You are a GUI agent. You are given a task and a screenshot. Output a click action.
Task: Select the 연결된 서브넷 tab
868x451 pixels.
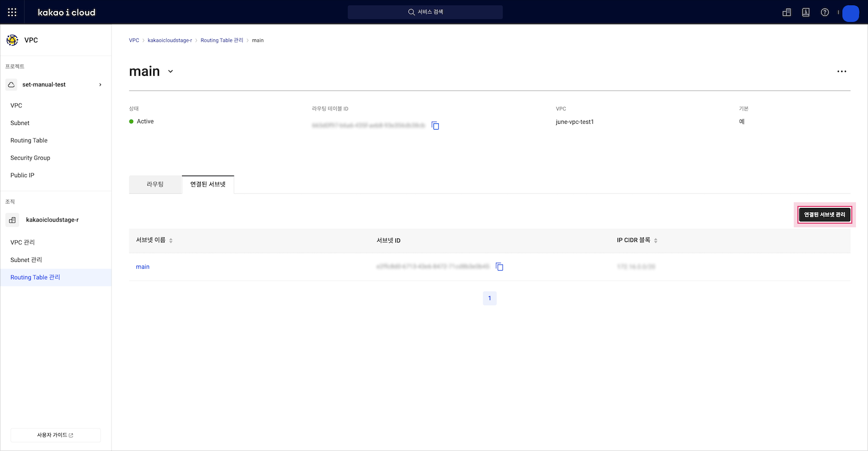(x=208, y=184)
